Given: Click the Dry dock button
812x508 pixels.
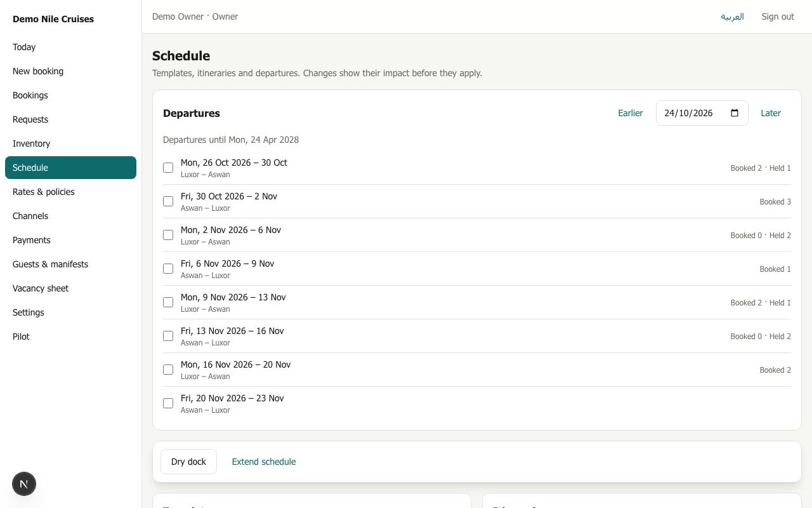Looking at the screenshot, I should 188,462.
